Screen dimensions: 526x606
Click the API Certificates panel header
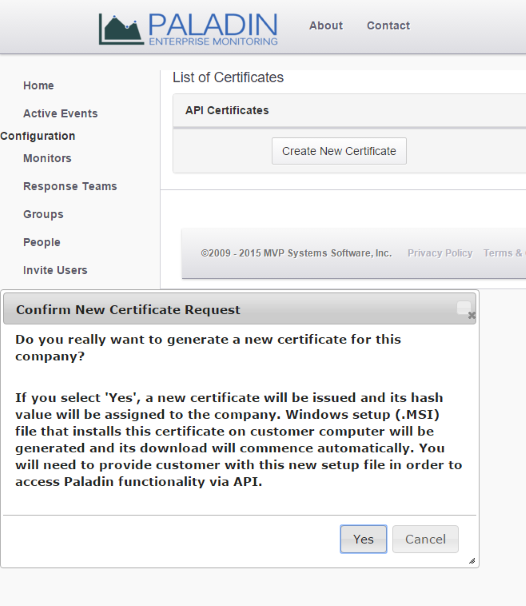349,111
